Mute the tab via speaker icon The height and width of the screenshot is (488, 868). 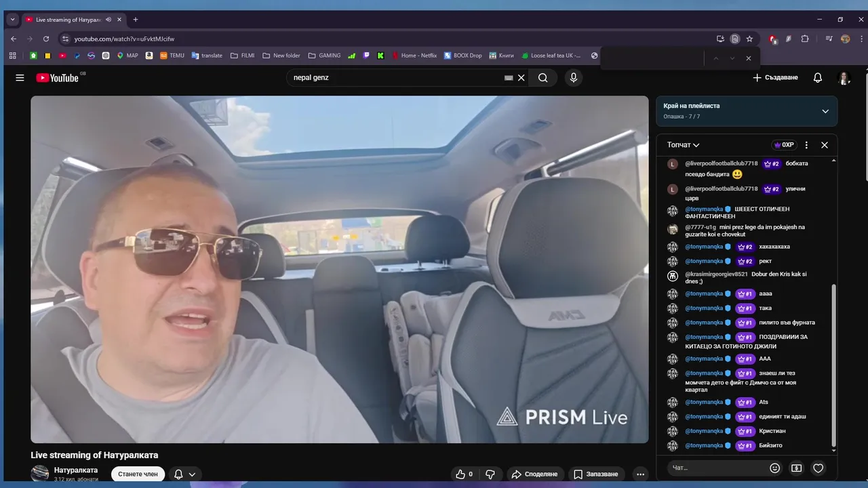108,20
